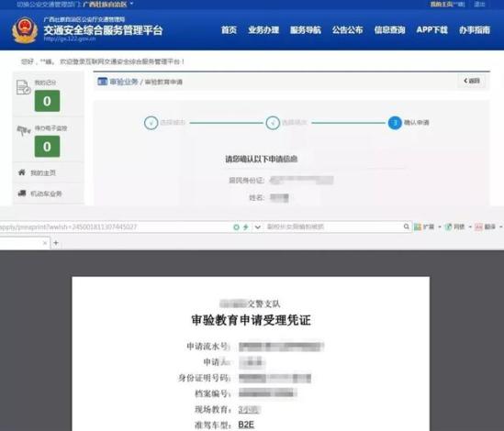Open the APP下载 page

tap(432, 30)
